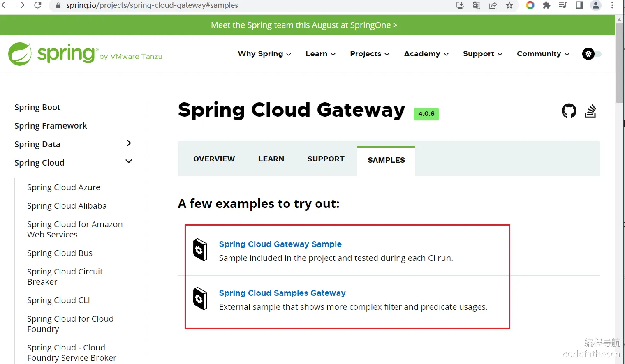This screenshot has height=364, width=625.
Task: Click the 4.0.6 version badge
Action: click(x=426, y=114)
